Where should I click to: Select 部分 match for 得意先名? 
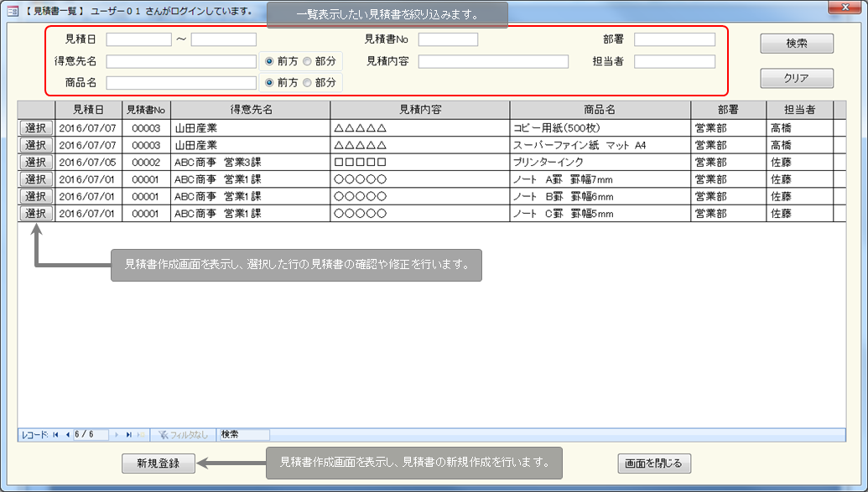point(308,61)
